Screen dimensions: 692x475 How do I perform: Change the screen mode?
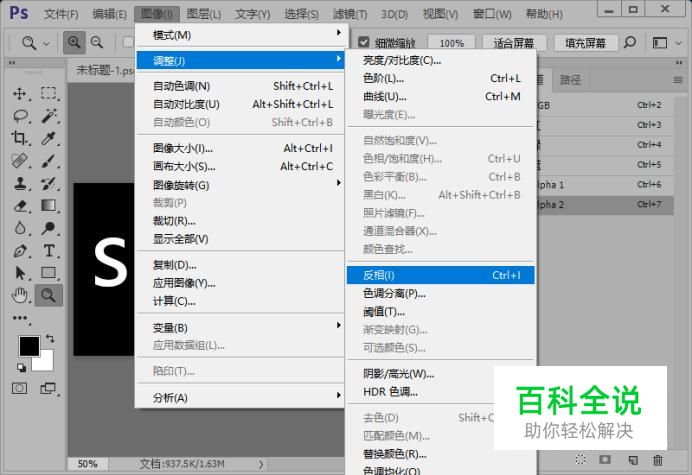[x=48, y=388]
